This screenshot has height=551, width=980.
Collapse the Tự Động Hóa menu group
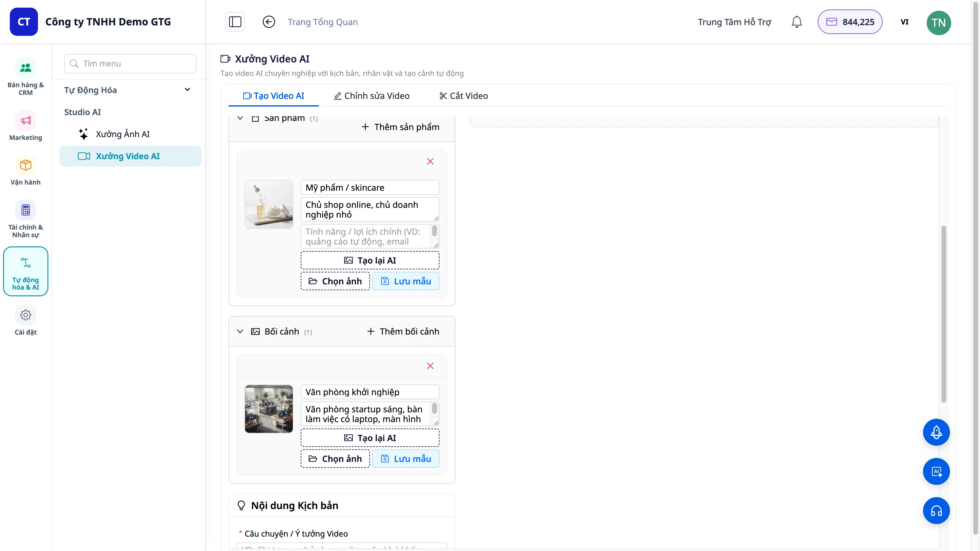point(187,90)
